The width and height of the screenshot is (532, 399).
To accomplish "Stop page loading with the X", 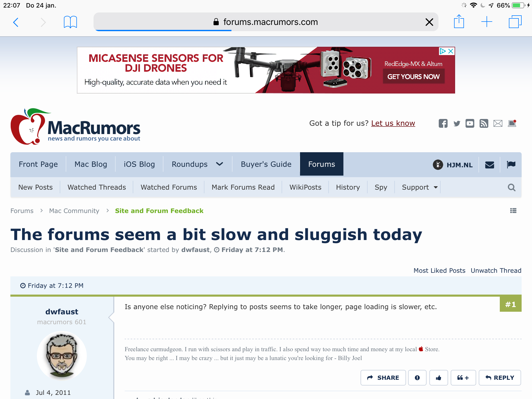I will [x=429, y=22].
